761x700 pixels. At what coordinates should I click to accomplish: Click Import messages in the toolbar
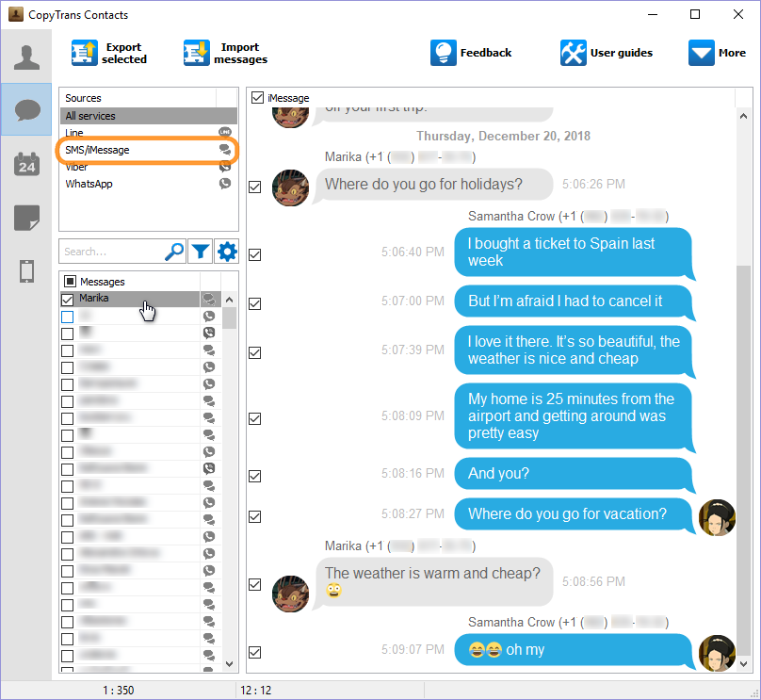click(226, 53)
